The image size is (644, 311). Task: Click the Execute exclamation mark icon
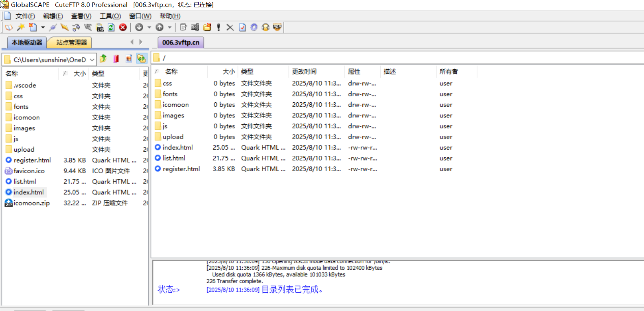pyautogui.click(x=219, y=27)
